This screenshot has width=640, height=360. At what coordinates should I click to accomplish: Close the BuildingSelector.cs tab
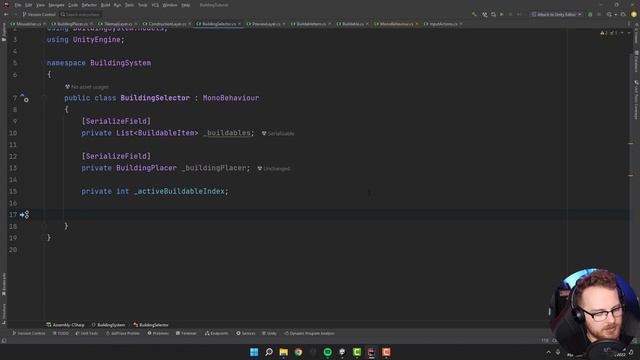click(x=240, y=24)
